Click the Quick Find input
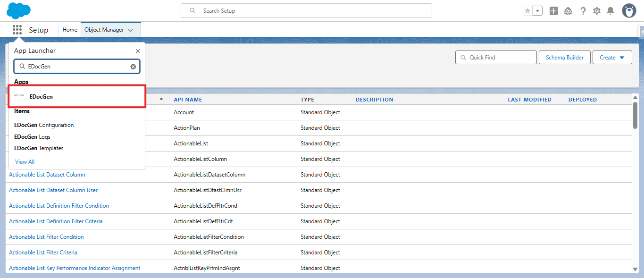The height and width of the screenshot is (278, 644). tap(496, 58)
